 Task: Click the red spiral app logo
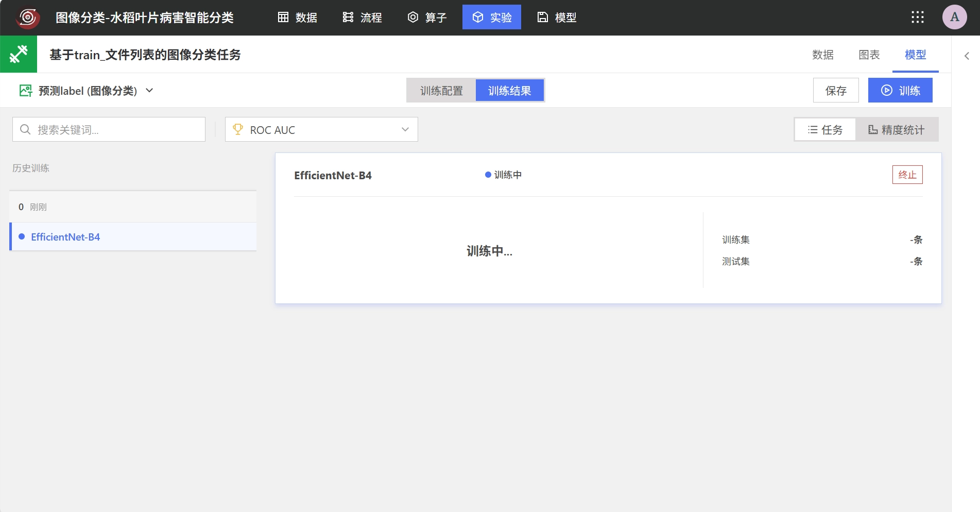point(28,18)
